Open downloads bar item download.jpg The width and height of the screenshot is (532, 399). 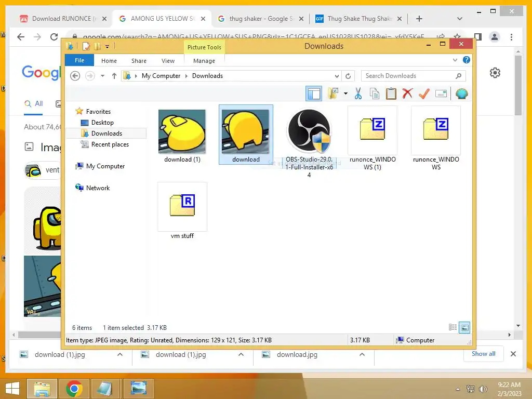pos(297,354)
